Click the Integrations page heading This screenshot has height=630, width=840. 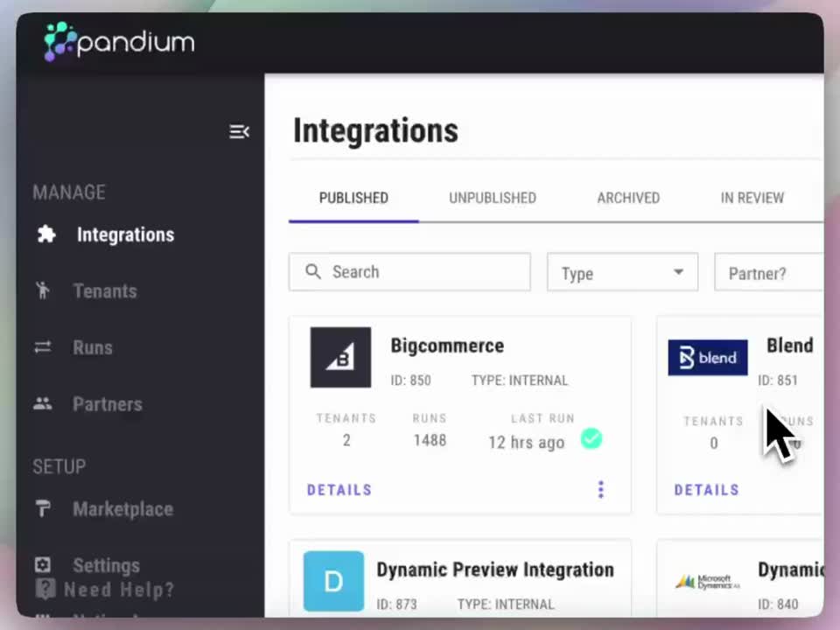[375, 130]
